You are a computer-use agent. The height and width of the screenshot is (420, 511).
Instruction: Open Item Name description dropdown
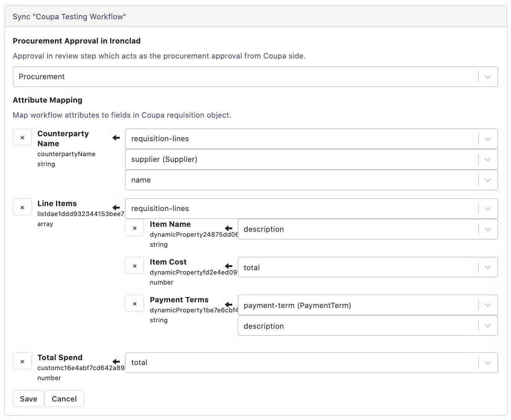click(368, 229)
